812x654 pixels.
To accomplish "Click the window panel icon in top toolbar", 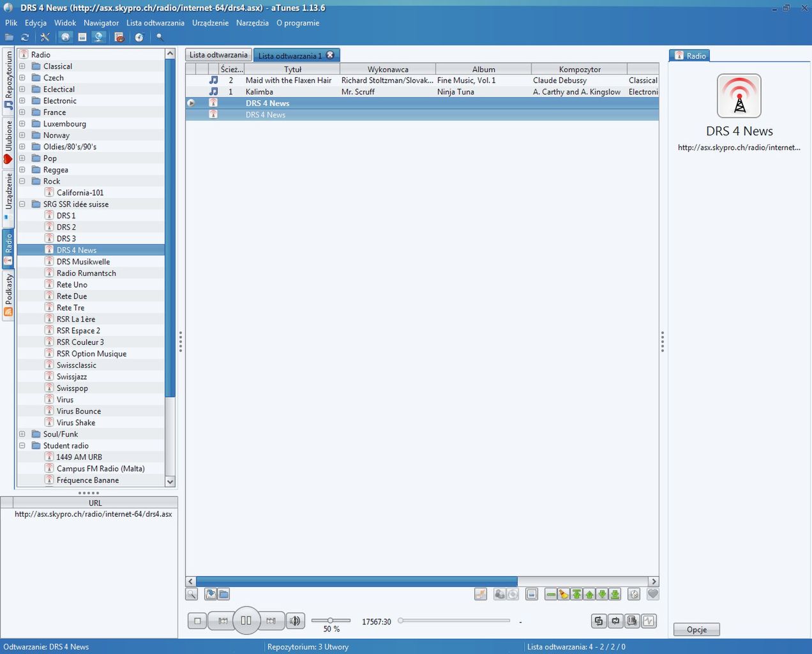I will [x=82, y=38].
